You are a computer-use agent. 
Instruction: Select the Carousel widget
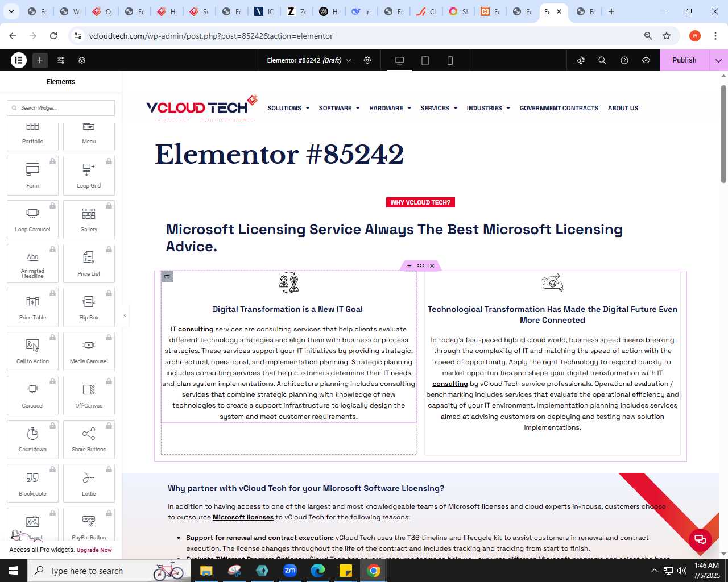[32, 396]
